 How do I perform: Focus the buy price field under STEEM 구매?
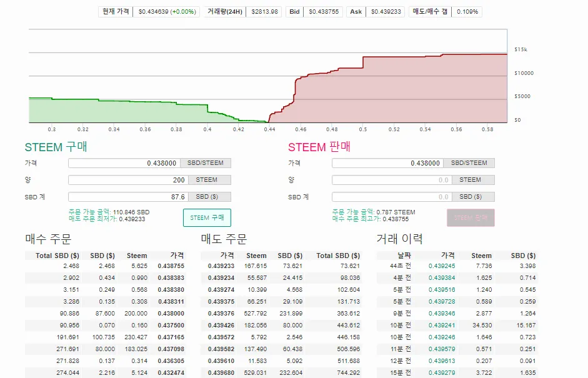click(x=124, y=163)
